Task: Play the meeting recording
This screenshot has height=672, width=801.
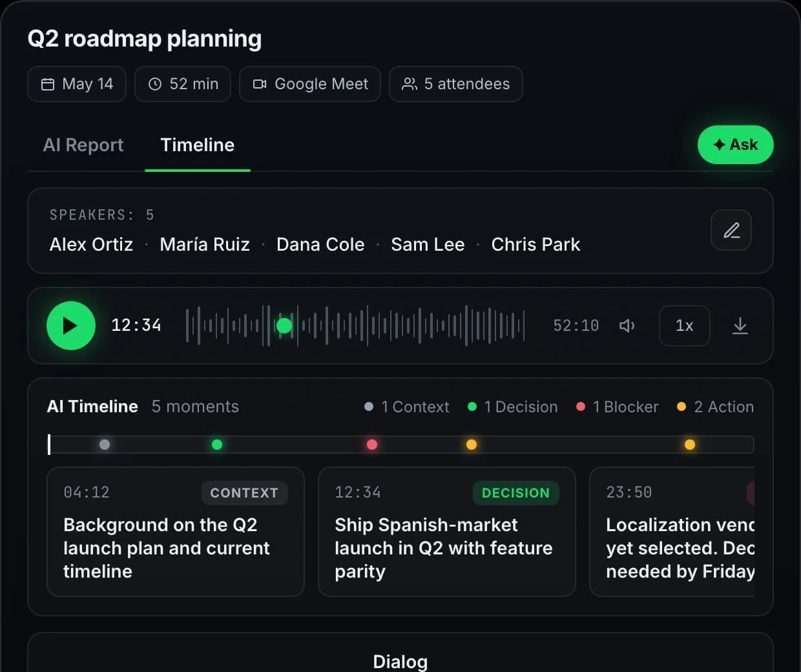Action: pos(71,326)
